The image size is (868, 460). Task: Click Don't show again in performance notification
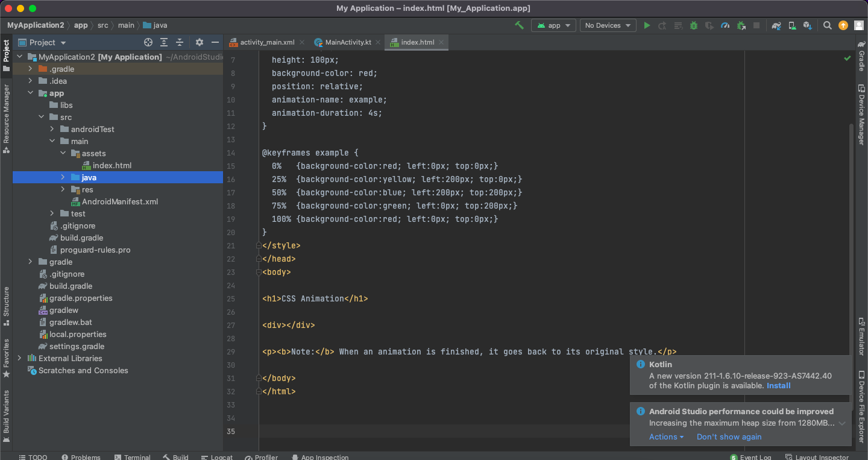point(729,436)
